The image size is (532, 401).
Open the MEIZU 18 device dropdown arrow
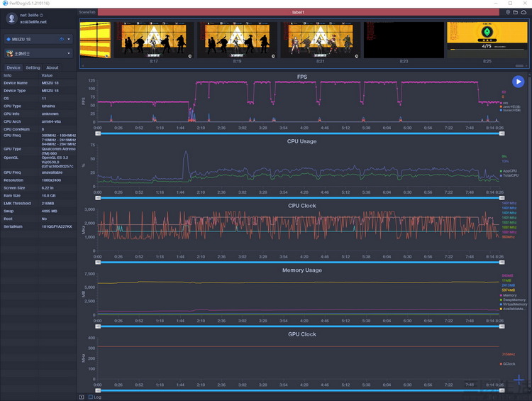[69, 39]
